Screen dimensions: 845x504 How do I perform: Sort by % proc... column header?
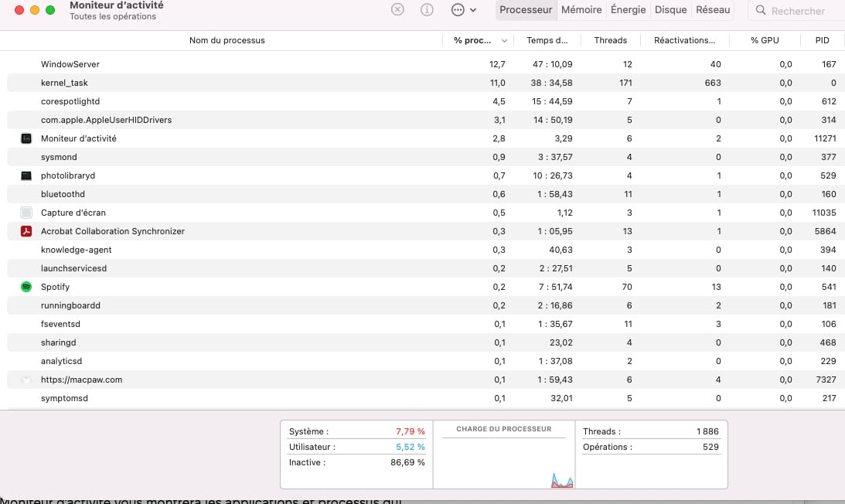click(x=472, y=40)
